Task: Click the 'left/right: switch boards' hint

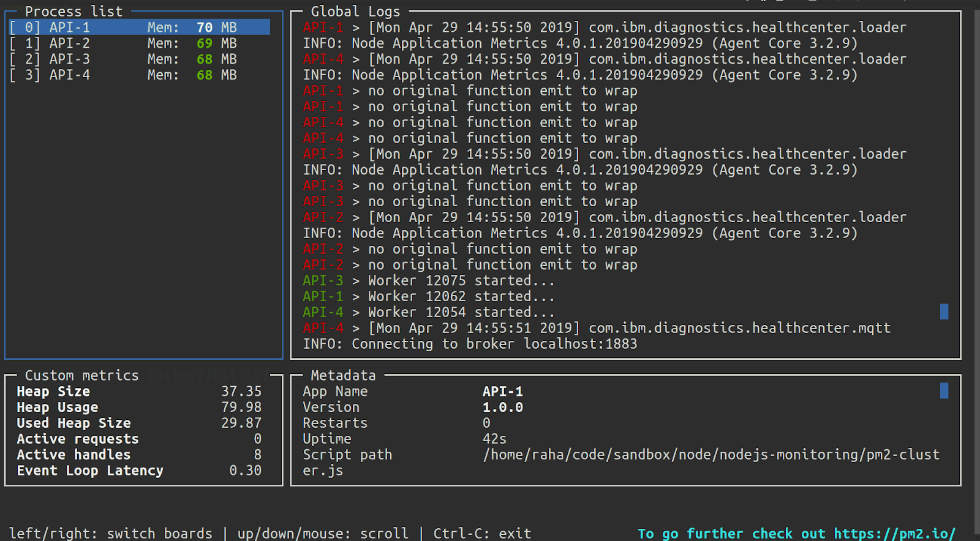Action: (x=110, y=534)
